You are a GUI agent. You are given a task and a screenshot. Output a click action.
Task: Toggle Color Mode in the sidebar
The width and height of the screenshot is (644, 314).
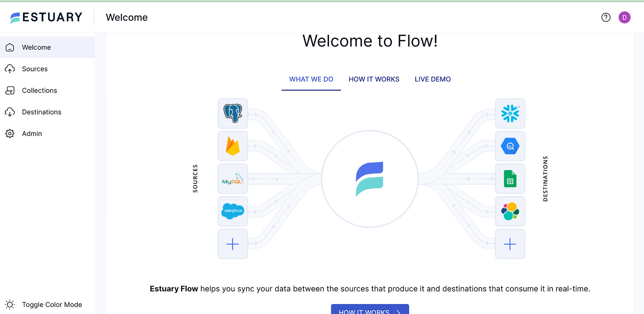pos(47,305)
